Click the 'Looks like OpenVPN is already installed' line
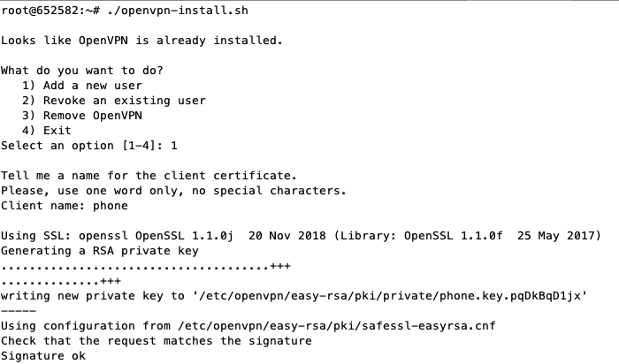 click(141, 41)
